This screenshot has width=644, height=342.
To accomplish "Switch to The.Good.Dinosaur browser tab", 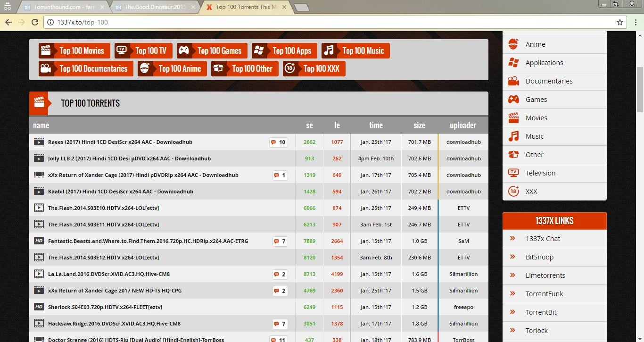I will pyautogui.click(x=155, y=7).
